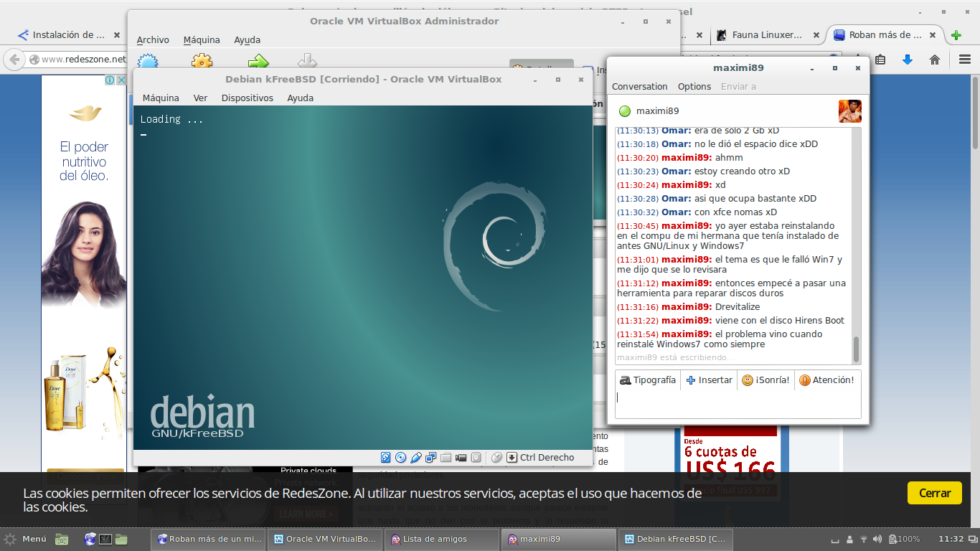Click battery 100% indicator in system tray
The height and width of the screenshot is (551, 980).
tap(904, 539)
